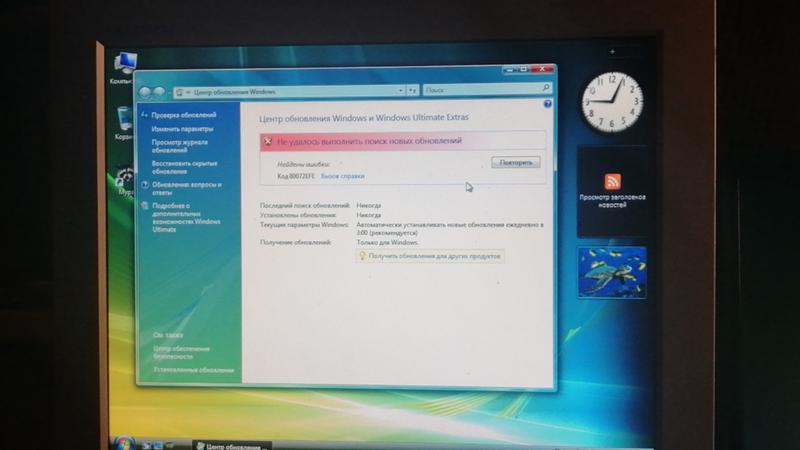Viewport: 800px width, 450px height.
Task: Click the Back navigation arrow
Action: [x=145, y=92]
